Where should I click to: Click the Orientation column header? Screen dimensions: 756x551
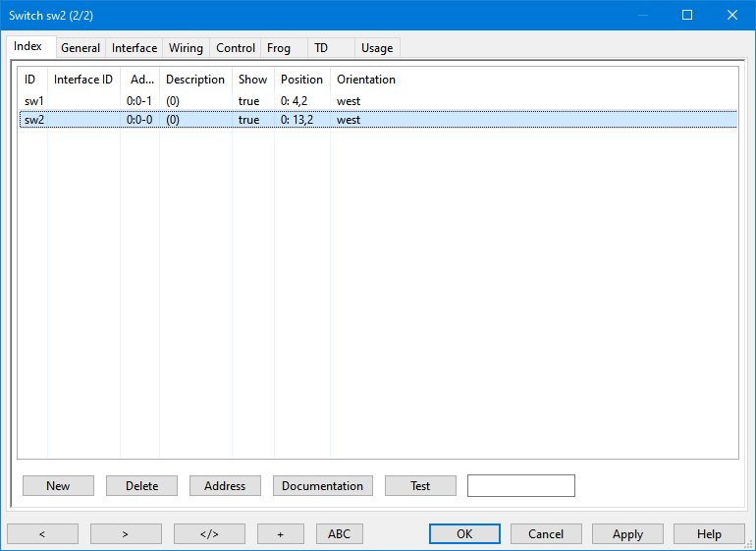click(366, 80)
